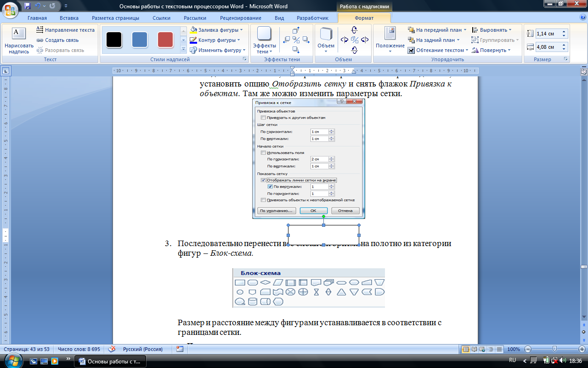This screenshot has height=368, width=588.
Task: Click the tab stop selector left of the ruler
Action: point(6,71)
